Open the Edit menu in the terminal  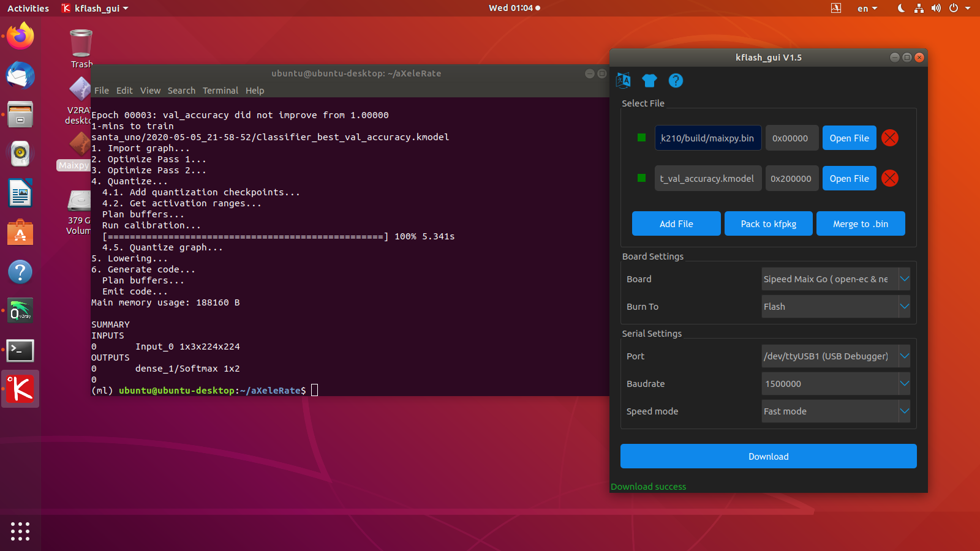point(124,90)
